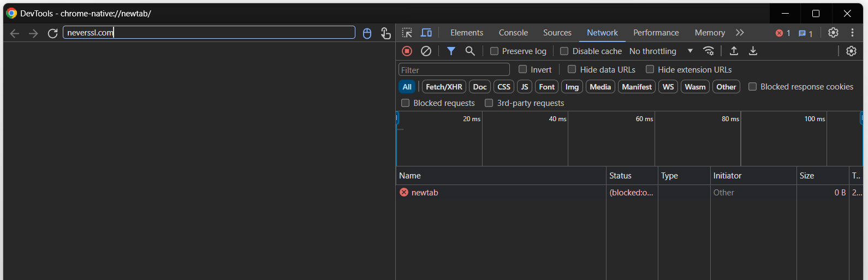
Task: Filter requests by Wasm type
Action: [x=695, y=87]
